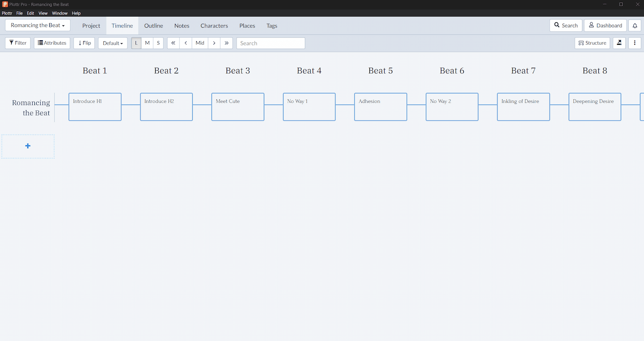Select Medium card size M
Viewport: 644px width, 341px height.
pyautogui.click(x=147, y=43)
